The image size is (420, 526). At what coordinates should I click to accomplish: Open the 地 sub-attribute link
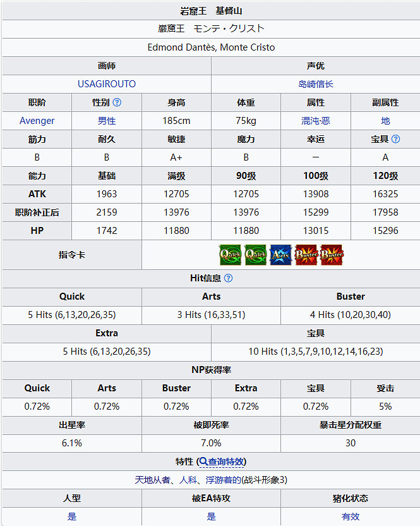coord(385,121)
